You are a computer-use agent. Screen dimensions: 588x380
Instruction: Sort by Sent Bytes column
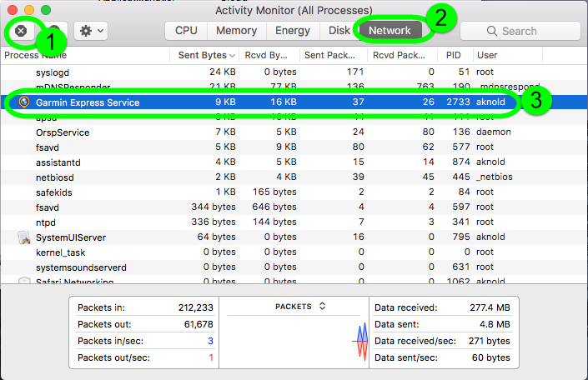coord(202,55)
